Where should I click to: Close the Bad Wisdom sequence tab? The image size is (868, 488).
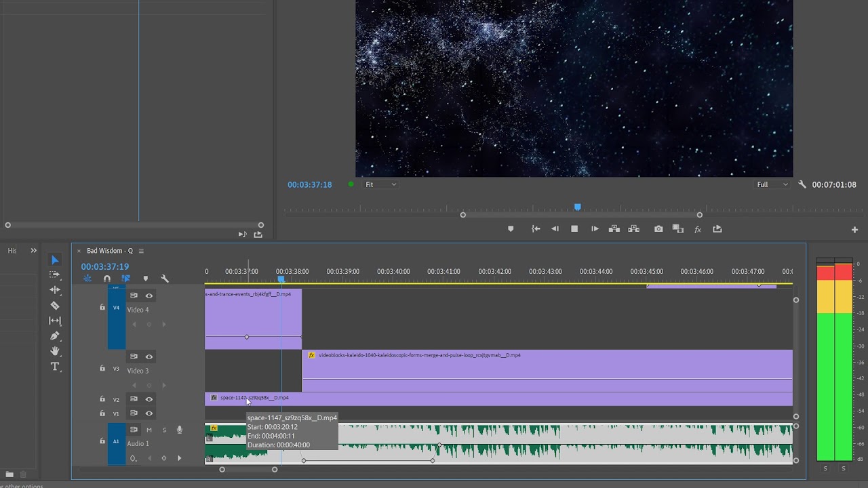pyautogui.click(x=79, y=251)
